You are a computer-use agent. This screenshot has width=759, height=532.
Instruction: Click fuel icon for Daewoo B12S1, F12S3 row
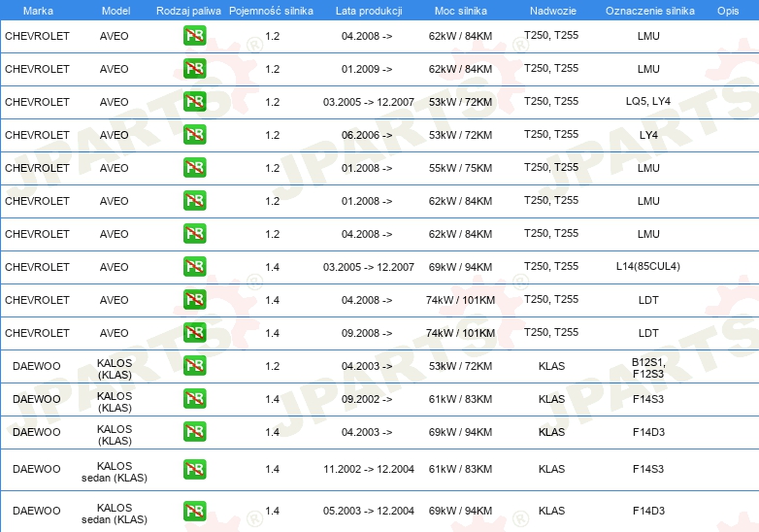194,365
